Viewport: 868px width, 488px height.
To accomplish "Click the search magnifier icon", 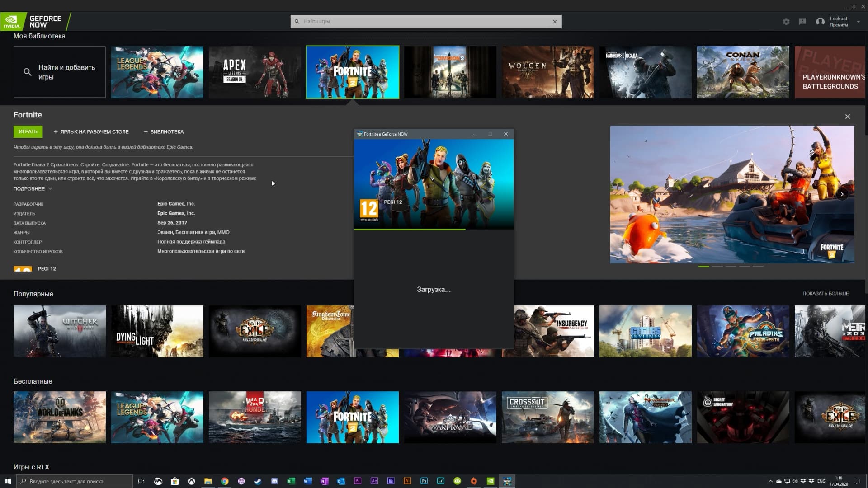I will pos(297,22).
